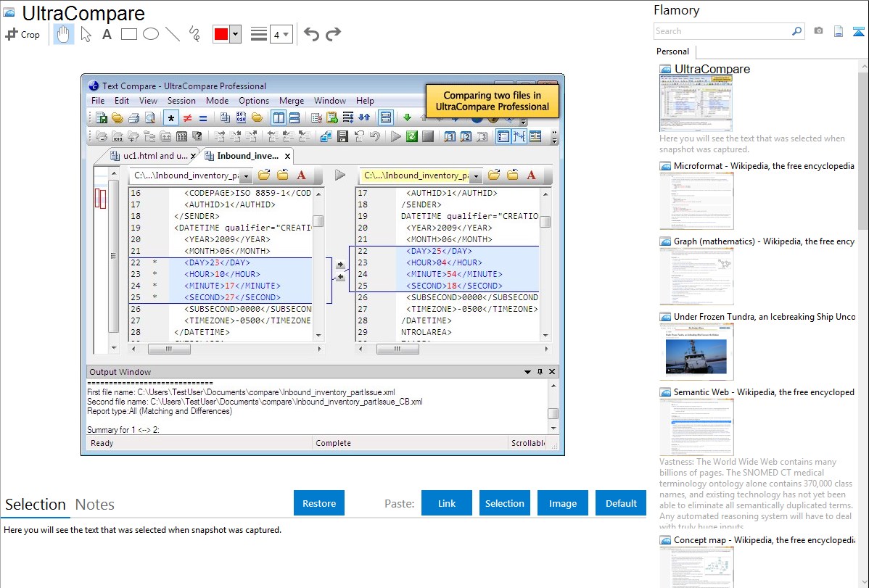Click into the Flamory Search field
Screen dimensions: 869x588
722,31
